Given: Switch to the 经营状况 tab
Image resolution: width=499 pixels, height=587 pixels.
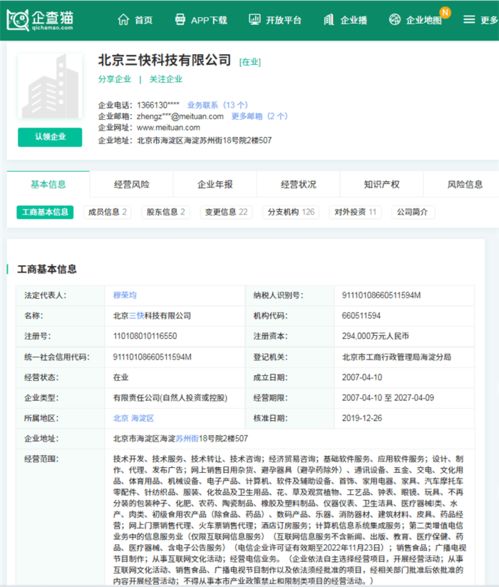Looking at the screenshot, I should point(298,184).
